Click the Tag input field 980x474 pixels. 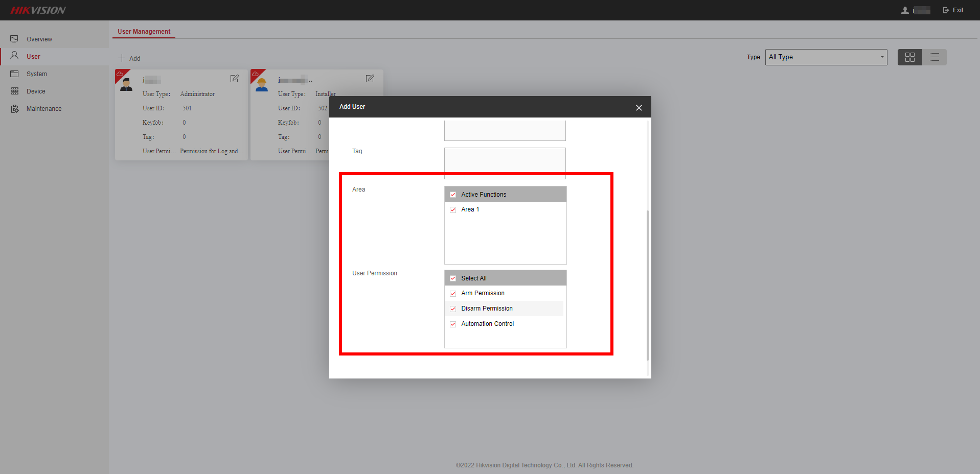click(505, 163)
